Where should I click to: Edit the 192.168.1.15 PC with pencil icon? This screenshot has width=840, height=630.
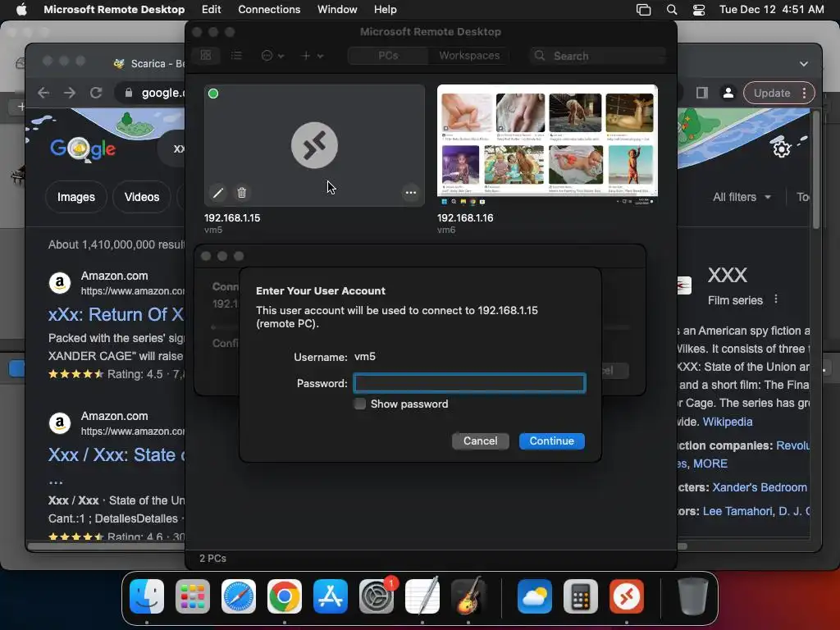(218, 192)
